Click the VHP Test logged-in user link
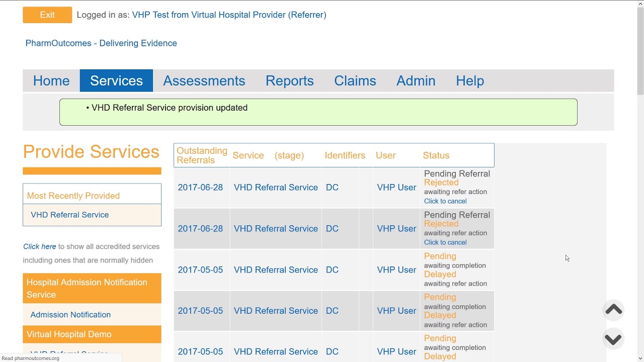This screenshot has height=362, width=644. pyautogui.click(x=229, y=15)
